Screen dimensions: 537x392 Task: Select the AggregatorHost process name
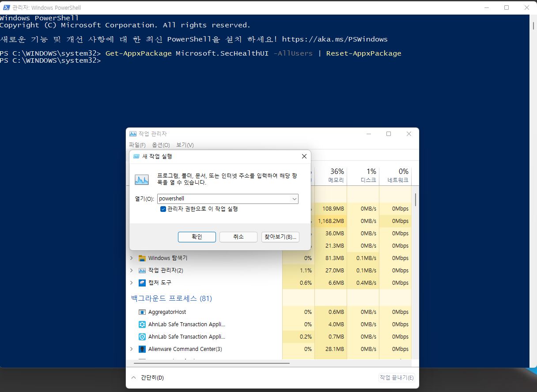coord(167,312)
